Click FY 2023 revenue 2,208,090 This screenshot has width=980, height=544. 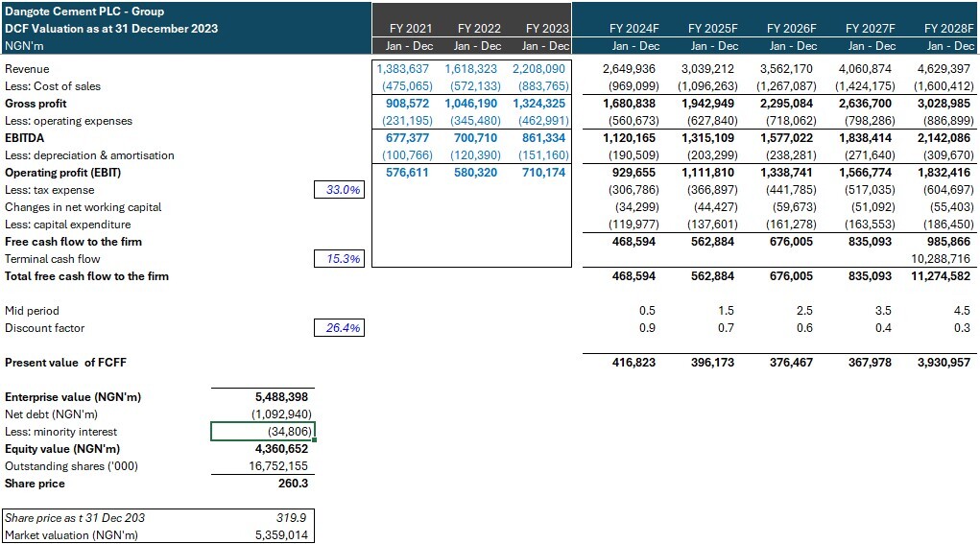coord(538,69)
